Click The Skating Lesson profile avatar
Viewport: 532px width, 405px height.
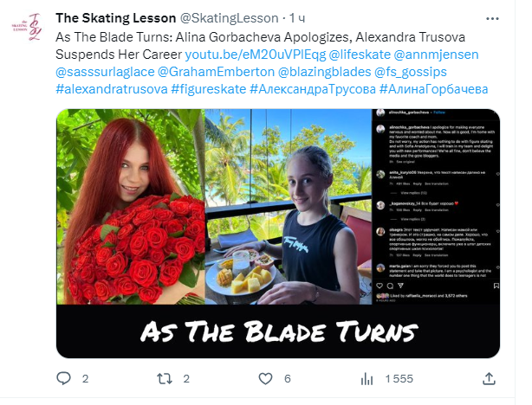click(27, 27)
